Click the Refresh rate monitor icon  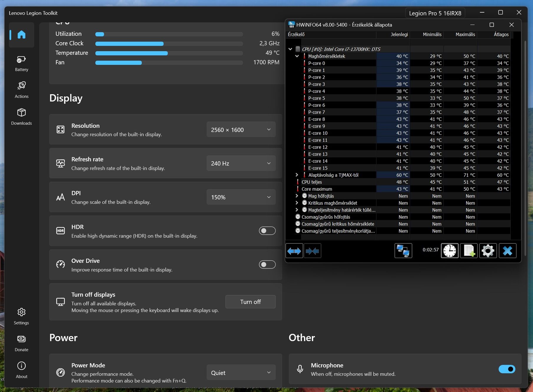point(60,163)
